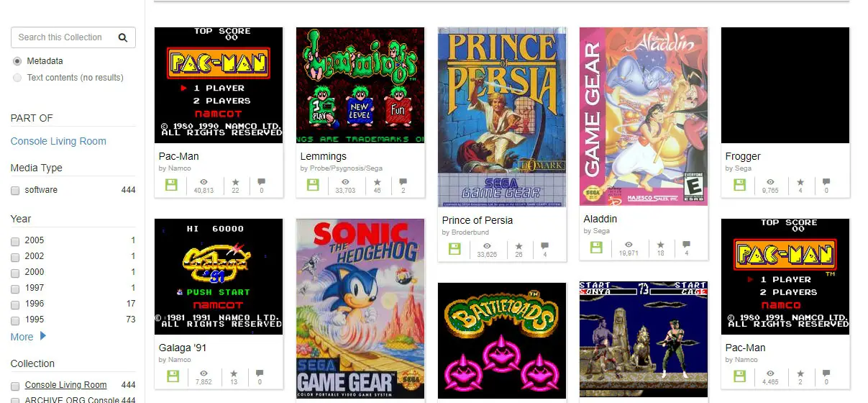Click the green software icon on Frogger card
Screen dimensions: 868x403
pyautogui.click(x=739, y=185)
